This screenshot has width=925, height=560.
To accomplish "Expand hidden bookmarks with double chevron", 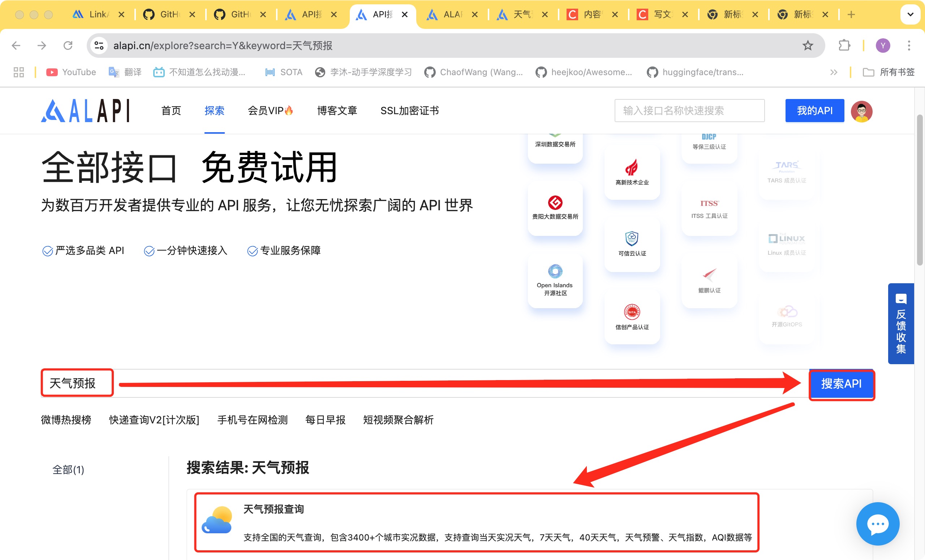I will pos(833,72).
